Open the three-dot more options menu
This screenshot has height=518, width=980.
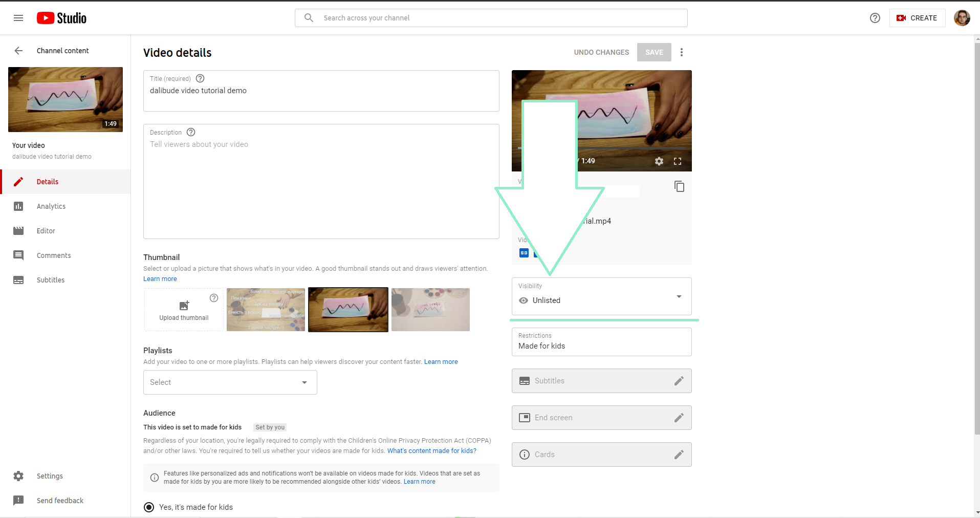pyautogui.click(x=682, y=52)
